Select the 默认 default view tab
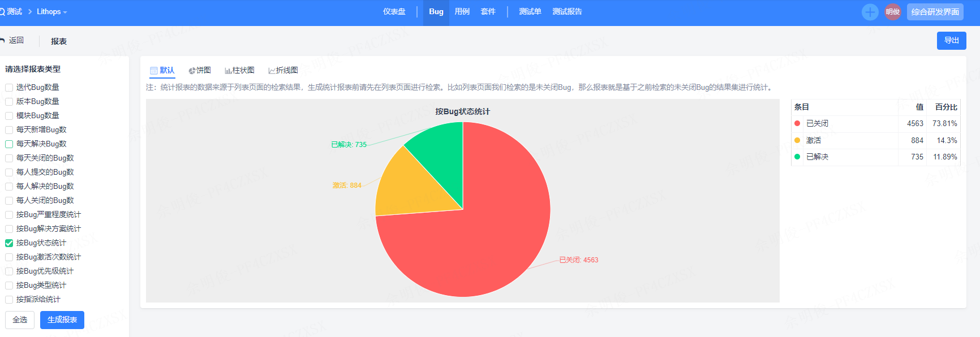980x337 pixels. [x=162, y=71]
